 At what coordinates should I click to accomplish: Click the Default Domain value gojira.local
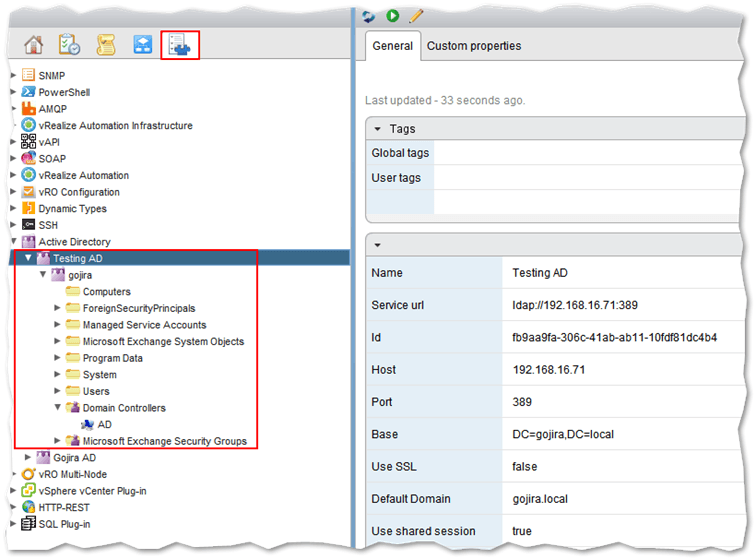[x=540, y=499]
